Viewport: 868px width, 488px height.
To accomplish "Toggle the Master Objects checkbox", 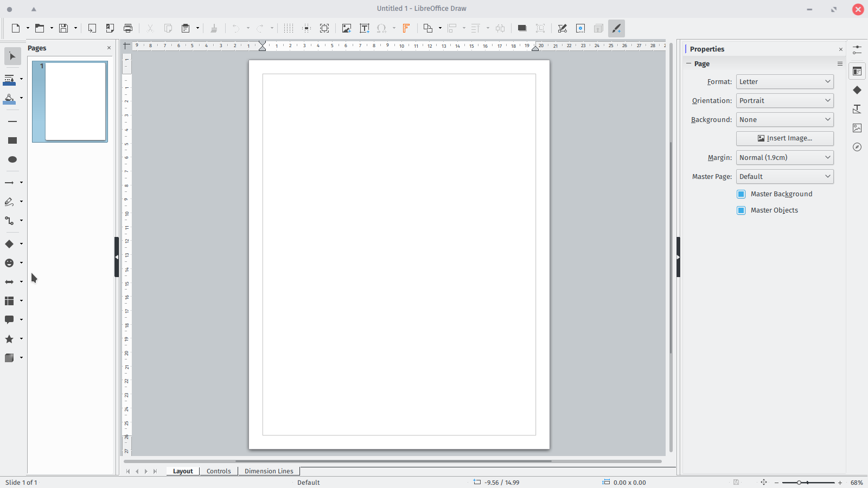I will (741, 210).
